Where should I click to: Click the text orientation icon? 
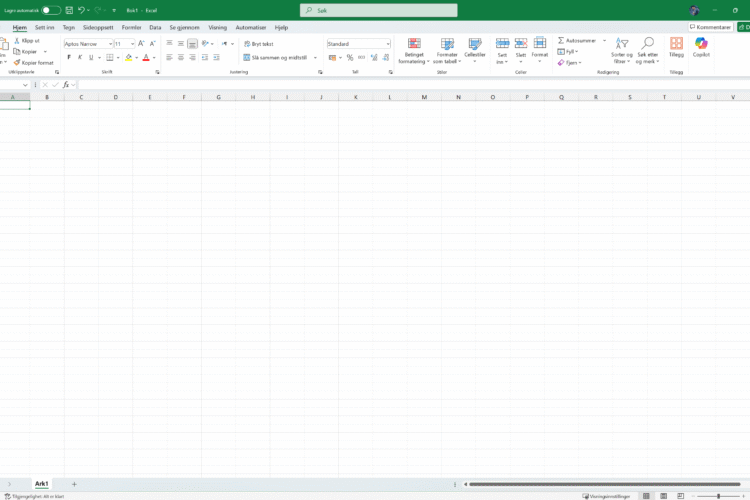205,44
